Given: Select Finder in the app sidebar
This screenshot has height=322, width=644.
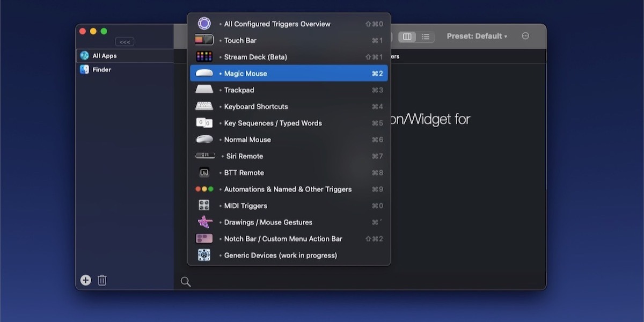Looking at the screenshot, I should [102, 69].
